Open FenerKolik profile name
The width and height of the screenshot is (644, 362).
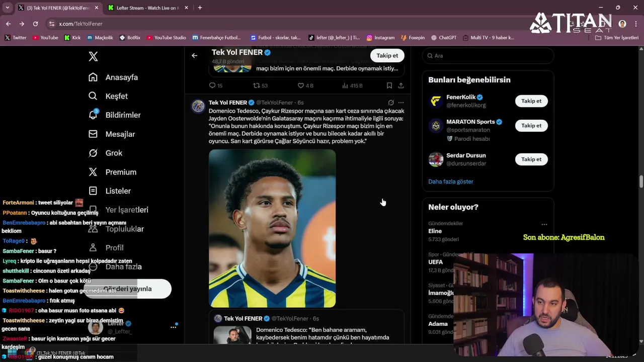pyautogui.click(x=461, y=97)
